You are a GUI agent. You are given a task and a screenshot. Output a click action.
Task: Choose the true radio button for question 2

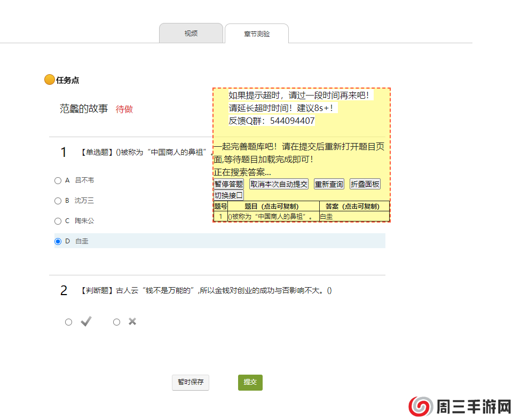[68, 322]
